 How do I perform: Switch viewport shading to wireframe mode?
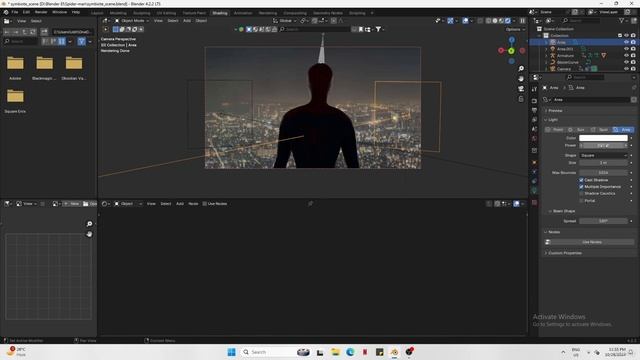click(489, 20)
